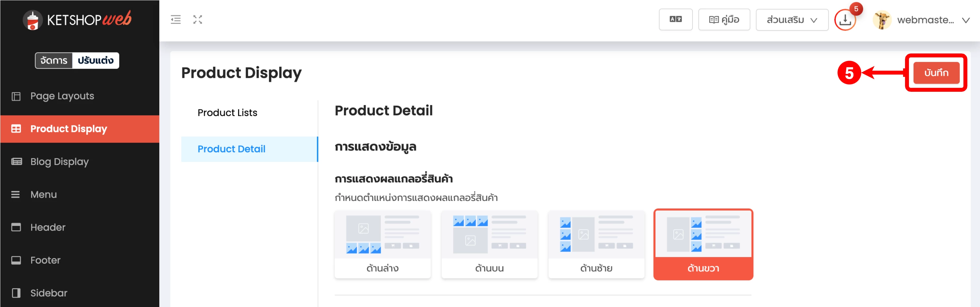Click the fullscreen expand icon

[x=197, y=19]
